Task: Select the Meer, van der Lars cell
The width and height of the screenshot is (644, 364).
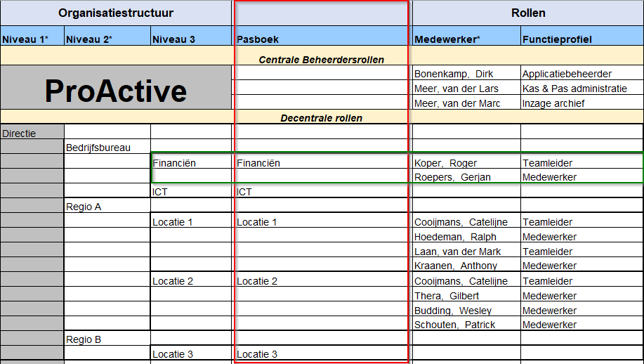Action: pos(466,88)
